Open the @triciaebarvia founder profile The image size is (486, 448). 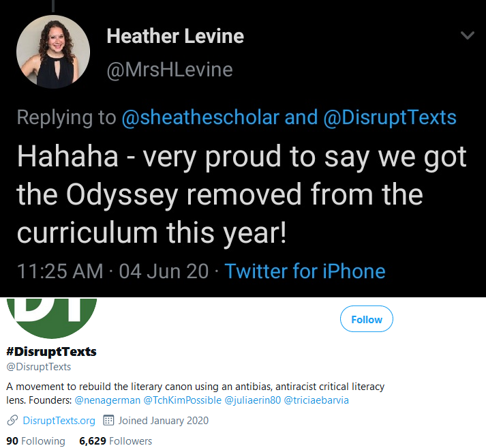(316, 400)
